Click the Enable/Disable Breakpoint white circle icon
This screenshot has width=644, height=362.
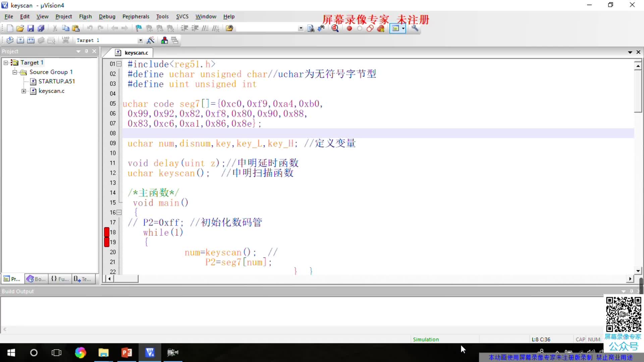(x=360, y=28)
